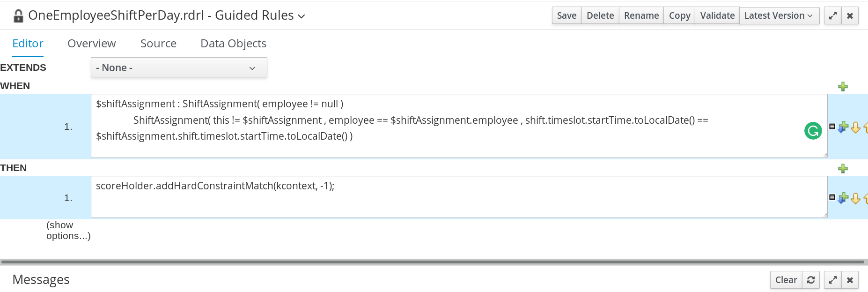
Task: Grab the THEN textbox resize handle
Action: point(825,215)
